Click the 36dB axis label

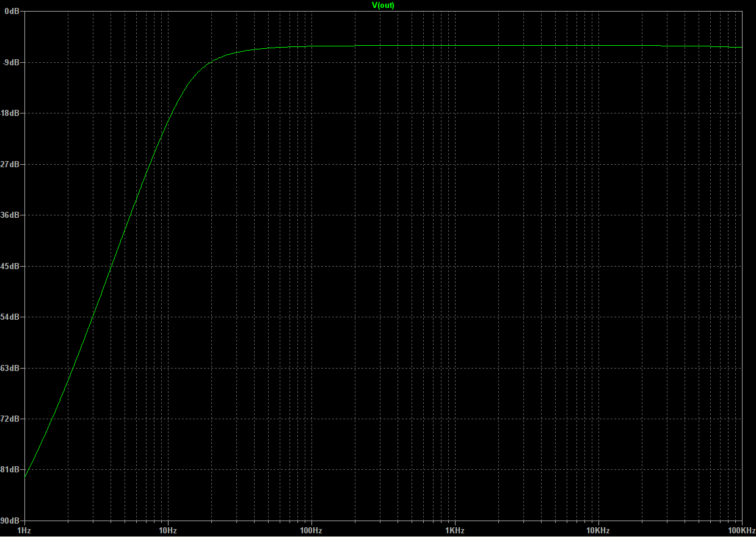coord(10,215)
